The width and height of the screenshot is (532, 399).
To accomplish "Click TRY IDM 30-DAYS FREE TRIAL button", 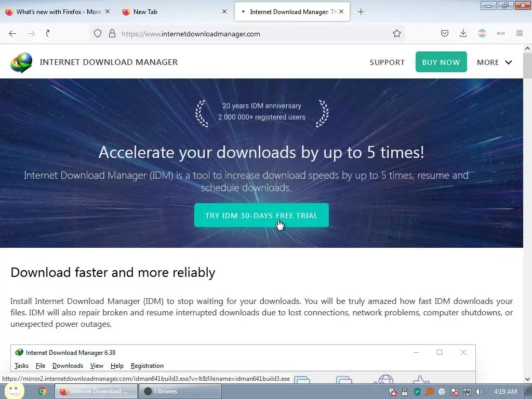I will coord(261,216).
